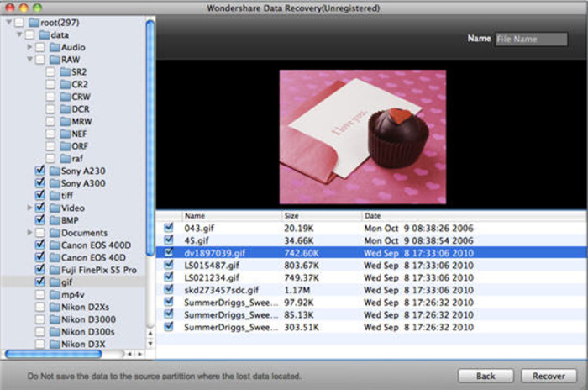Enable the mp4v folder checkbox
This screenshot has height=390, width=588.
(40, 294)
